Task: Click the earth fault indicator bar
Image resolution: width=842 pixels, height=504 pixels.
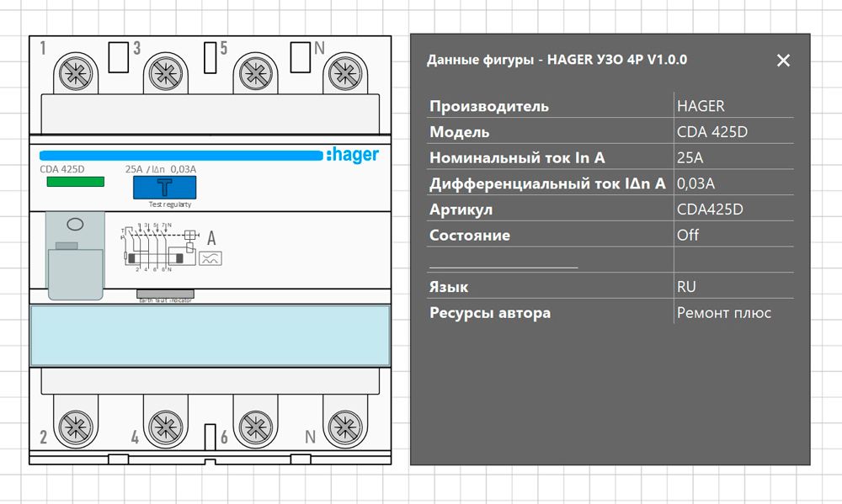Action: point(165,294)
